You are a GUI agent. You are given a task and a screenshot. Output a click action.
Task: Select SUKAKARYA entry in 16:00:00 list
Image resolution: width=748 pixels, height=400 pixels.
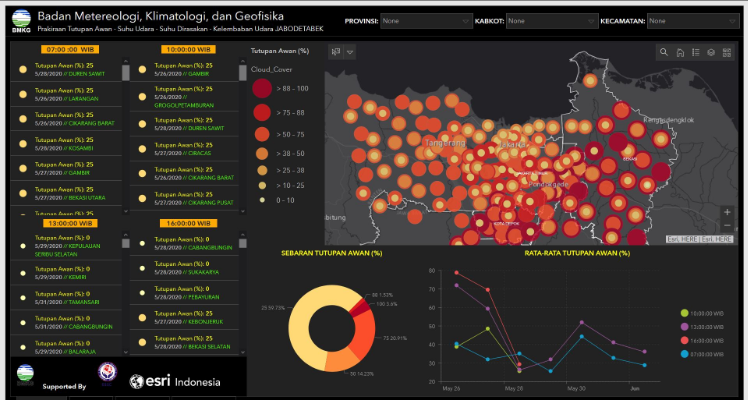pos(185,268)
